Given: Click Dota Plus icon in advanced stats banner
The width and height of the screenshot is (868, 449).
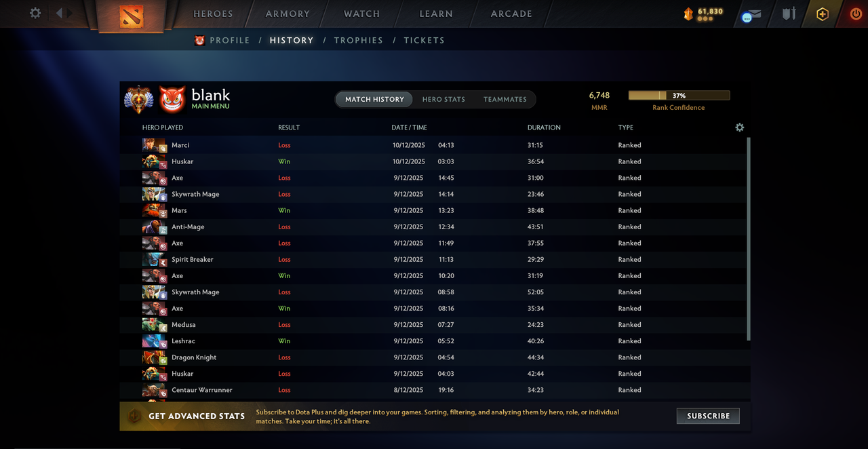Looking at the screenshot, I should [135, 416].
